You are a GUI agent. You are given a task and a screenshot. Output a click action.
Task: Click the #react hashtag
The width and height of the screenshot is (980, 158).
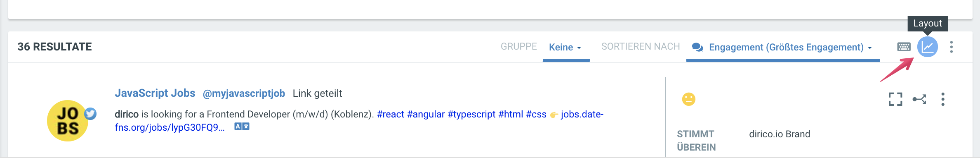[x=391, y=114]
